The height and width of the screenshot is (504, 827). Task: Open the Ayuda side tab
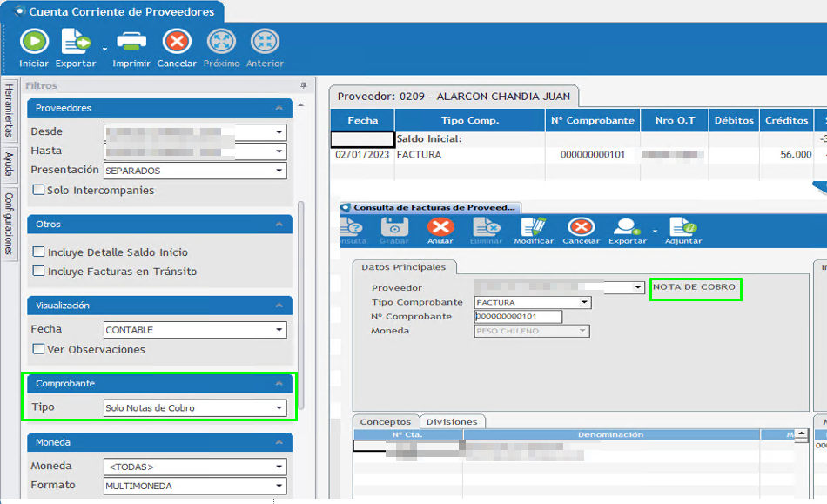pos(9,164)
